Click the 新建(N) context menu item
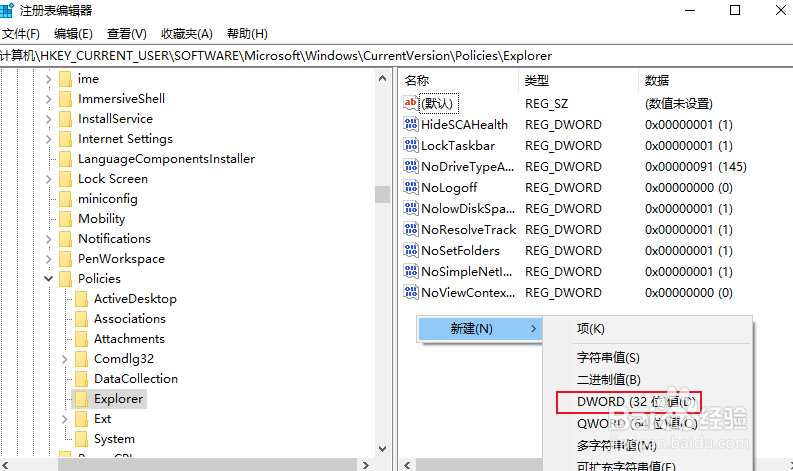 pos(480,329)
